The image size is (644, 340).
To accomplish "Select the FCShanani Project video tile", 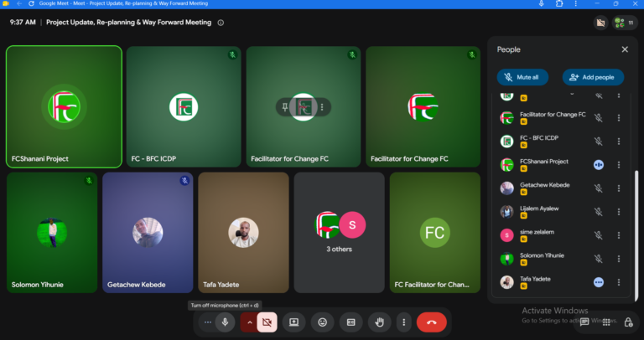I will coord(64,106).
